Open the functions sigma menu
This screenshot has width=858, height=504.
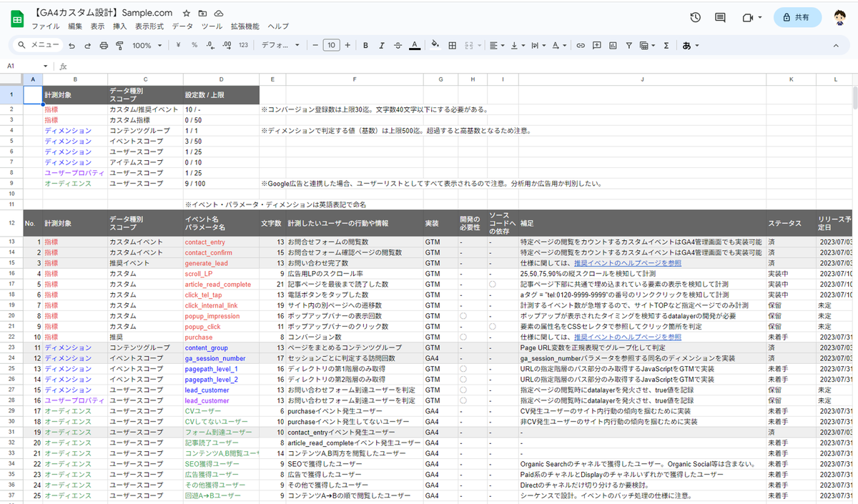pos(666,45)
